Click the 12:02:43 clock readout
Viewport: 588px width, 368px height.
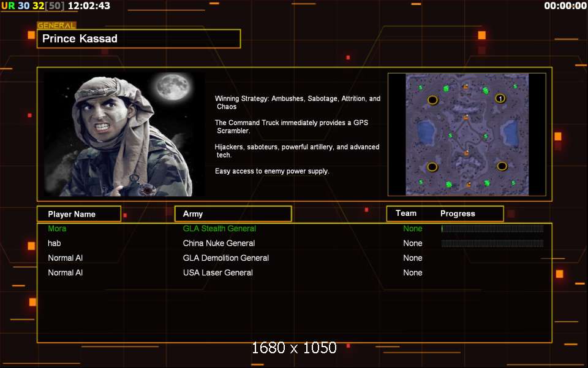89,6
